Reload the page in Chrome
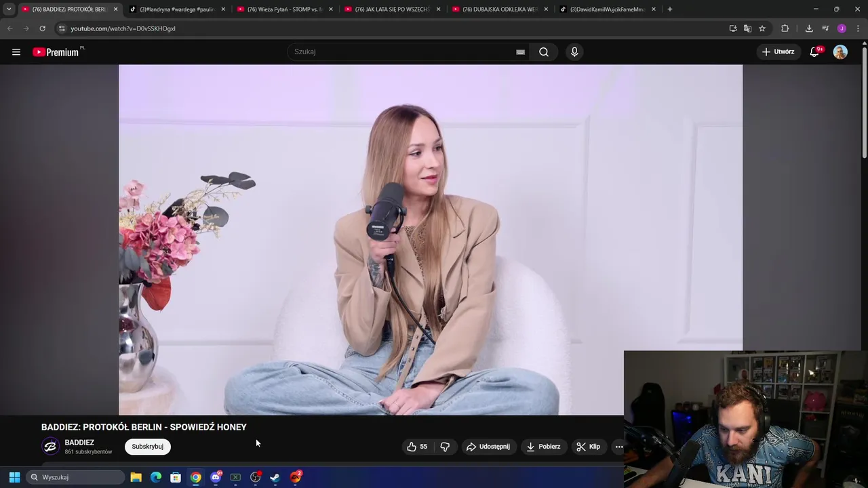 click(x=42, y=28)
